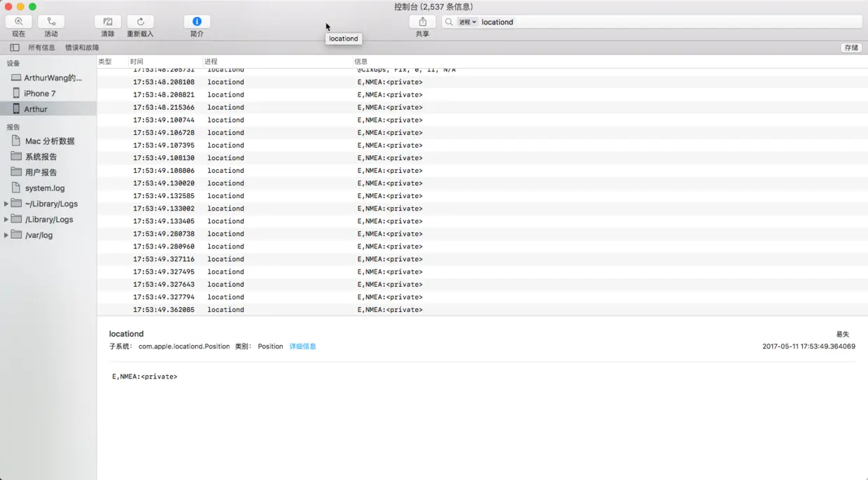Sort by the 类型 column header
This screenshot has height=480, width=868.
click(x=105, y=62)
